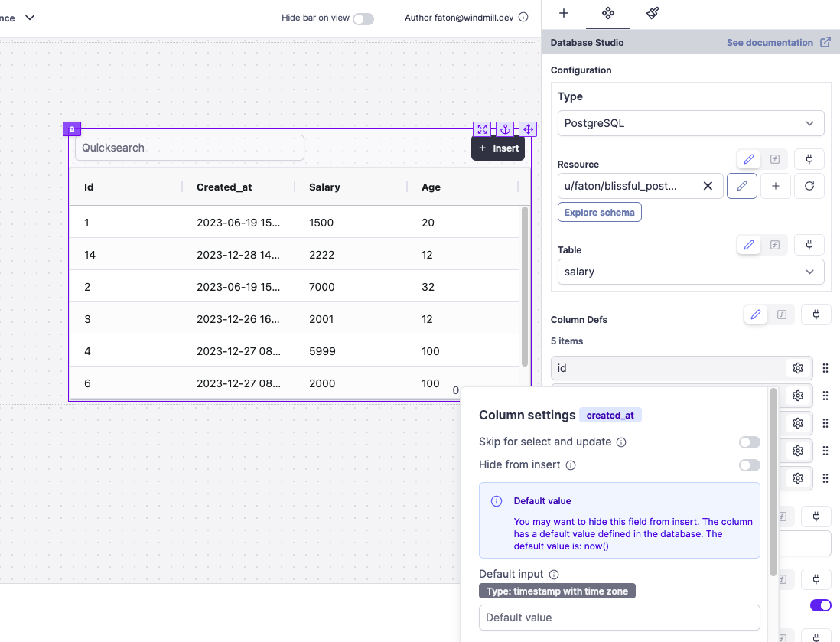
Task: Click the connect plug icon for Type
Action: pyautogui.click(x=809, y=159)
